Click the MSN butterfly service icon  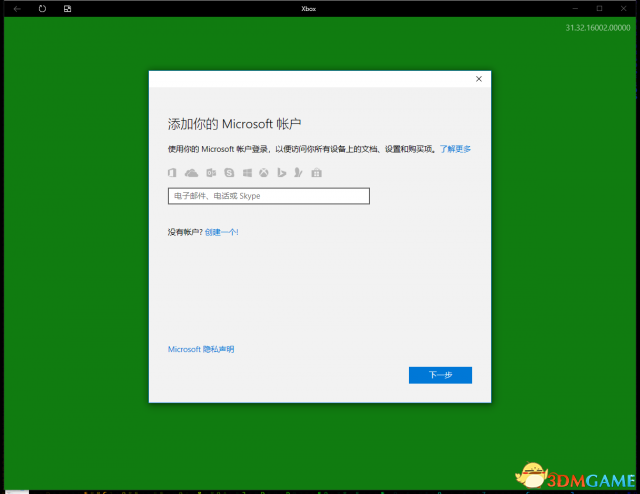tap(298, 173)
